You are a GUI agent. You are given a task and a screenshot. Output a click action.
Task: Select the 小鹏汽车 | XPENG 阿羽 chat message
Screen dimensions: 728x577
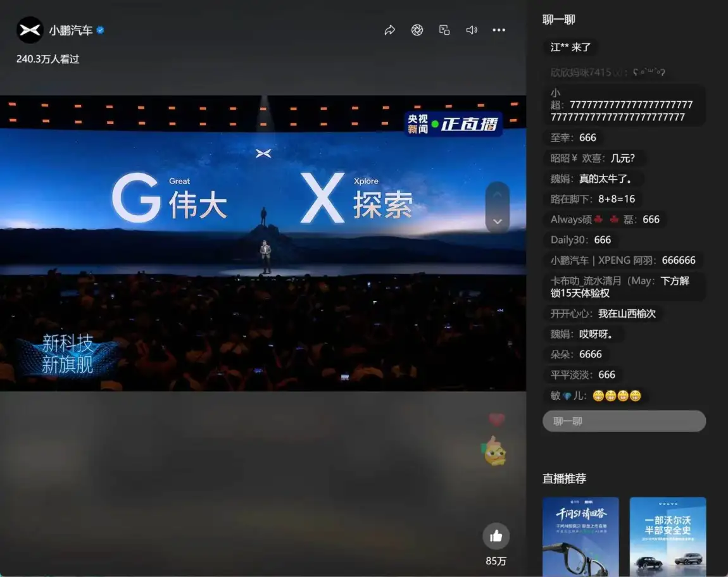(623, 260)
